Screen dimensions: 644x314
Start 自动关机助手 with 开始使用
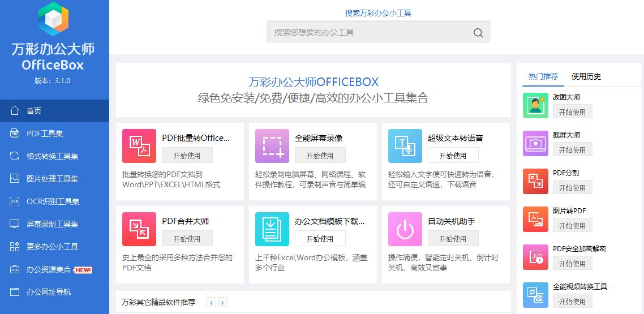[453, 239]
